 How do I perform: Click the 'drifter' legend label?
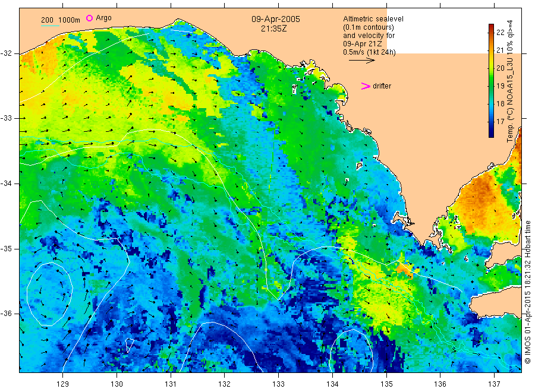pyautogui.click(x=382, y=86)
